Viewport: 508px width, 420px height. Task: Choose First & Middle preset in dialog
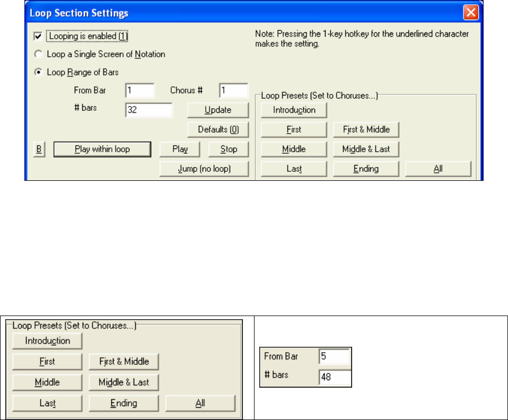pos(366,129)
